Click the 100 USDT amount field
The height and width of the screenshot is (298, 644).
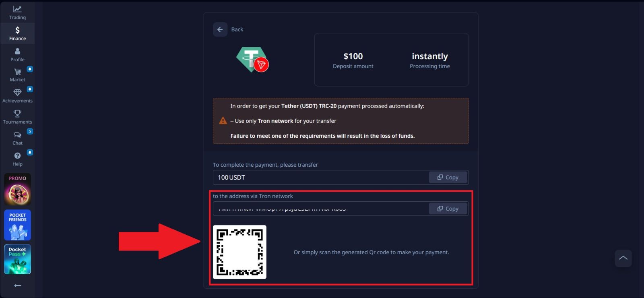coord(320,177)
